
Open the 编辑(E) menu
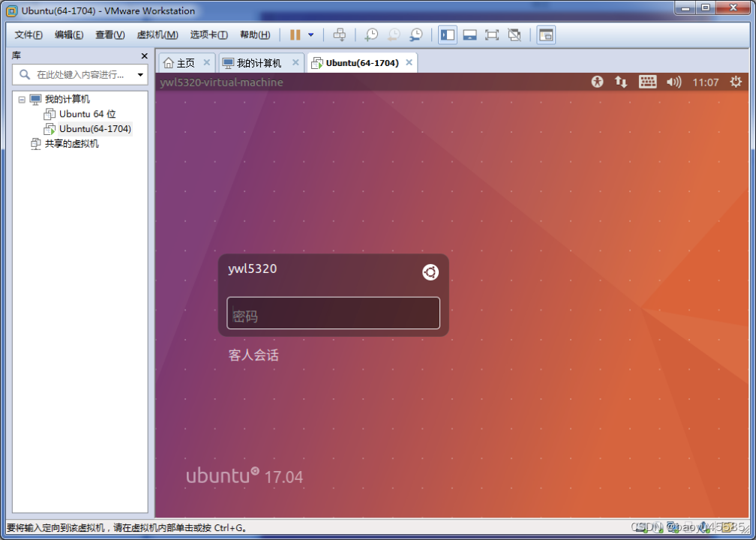(69, 34)
